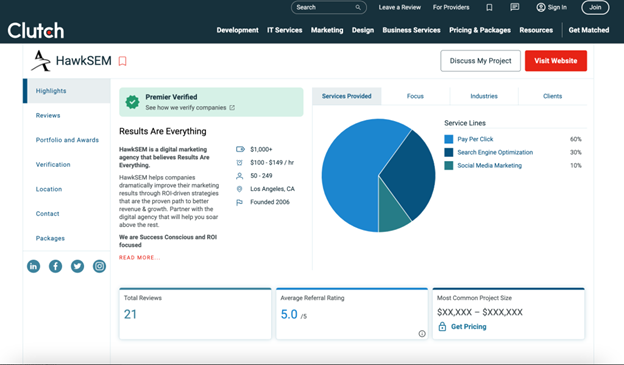This screenshot has height=365, width=624.
Task: Click the HawkSEM company logo
Action: click(x=41, y=61)
